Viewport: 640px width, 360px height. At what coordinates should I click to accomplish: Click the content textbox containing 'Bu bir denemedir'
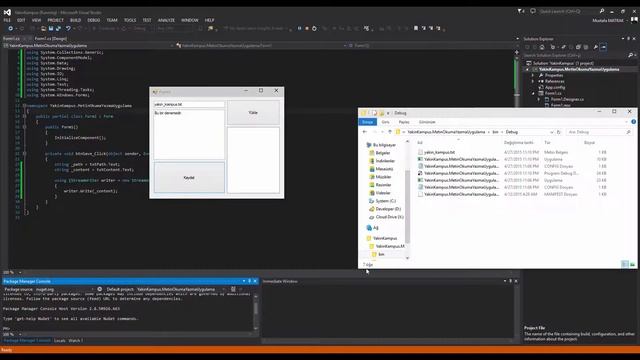pyautogui.click(x=189, y=135)
